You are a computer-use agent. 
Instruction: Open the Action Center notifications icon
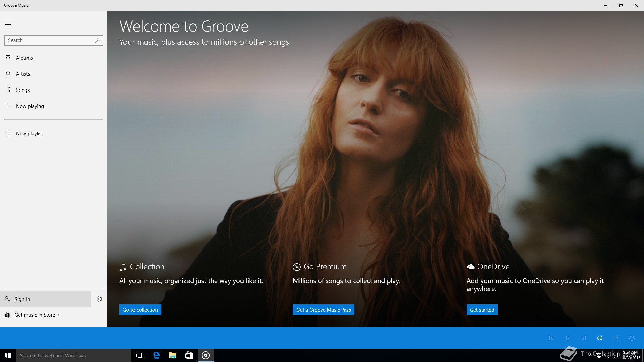[x=615, y=356]
